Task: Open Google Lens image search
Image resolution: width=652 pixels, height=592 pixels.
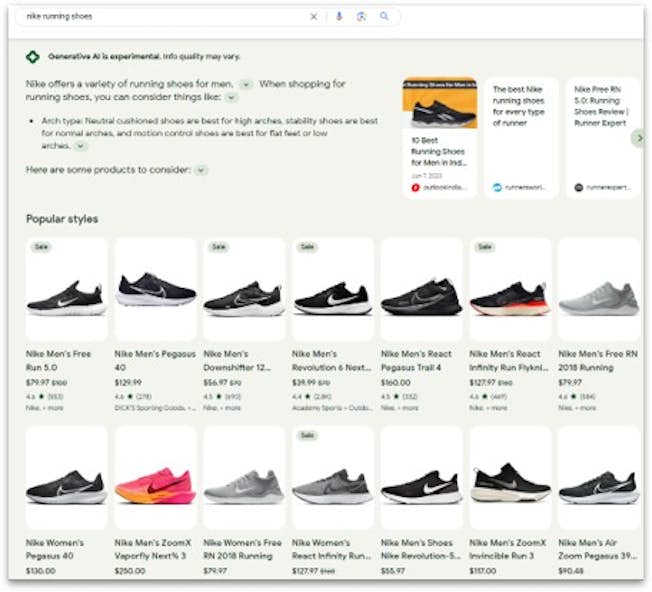Action: [361, 17]
